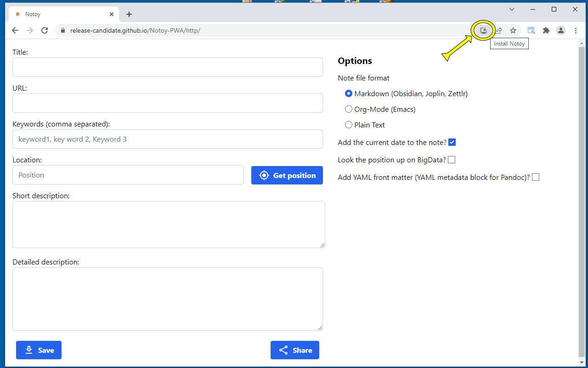
Task: Click the page vertical scrollbar
Action: pos(582,202)
